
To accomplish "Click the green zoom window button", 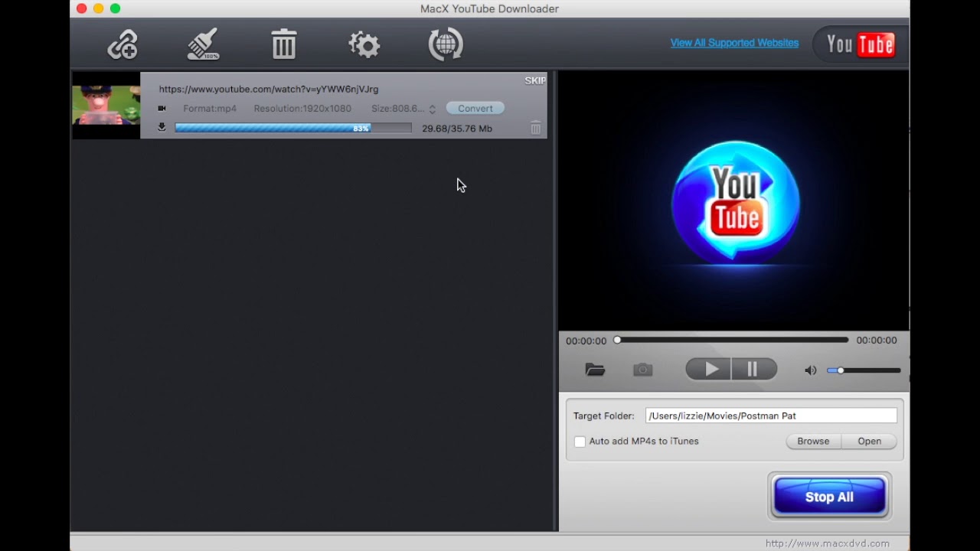I will point(115,8).
